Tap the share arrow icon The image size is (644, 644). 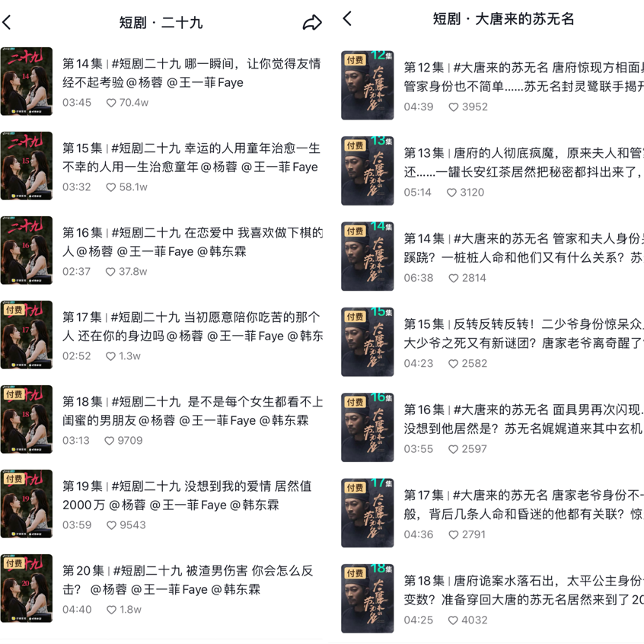pos(312,23)
